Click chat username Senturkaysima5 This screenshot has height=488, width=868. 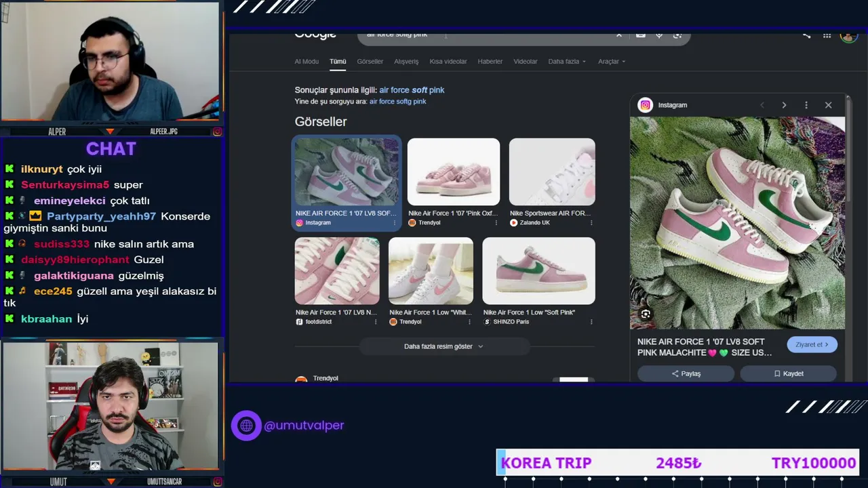pyautogui.click(x=65, y=185)
